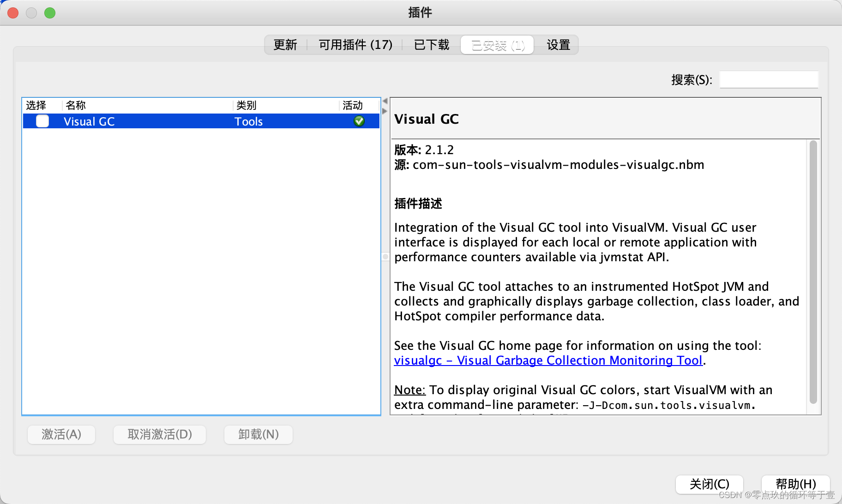This screenshot has width=842, height=504.
Task: Switch to the 更新 tab
Action: (x=285, y=45)
